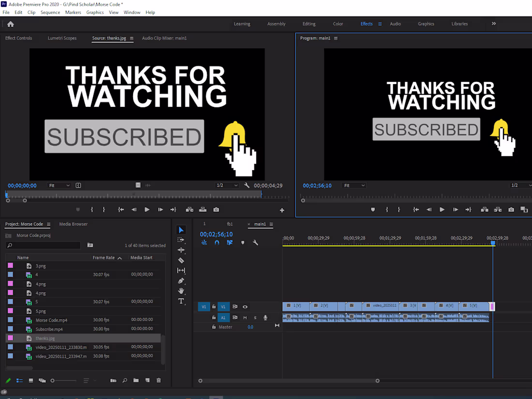Open the Sequence menu

click(x=50, y=12)
